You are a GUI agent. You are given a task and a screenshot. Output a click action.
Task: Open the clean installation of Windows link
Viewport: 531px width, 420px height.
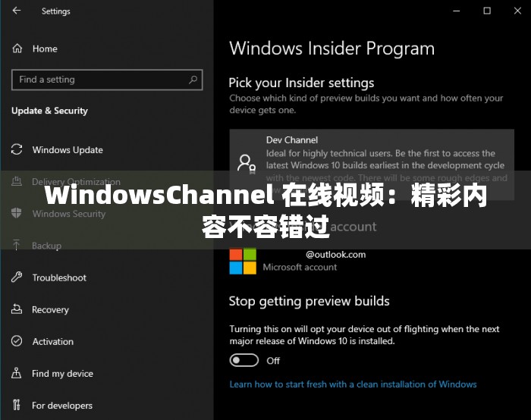pos(353,384)
